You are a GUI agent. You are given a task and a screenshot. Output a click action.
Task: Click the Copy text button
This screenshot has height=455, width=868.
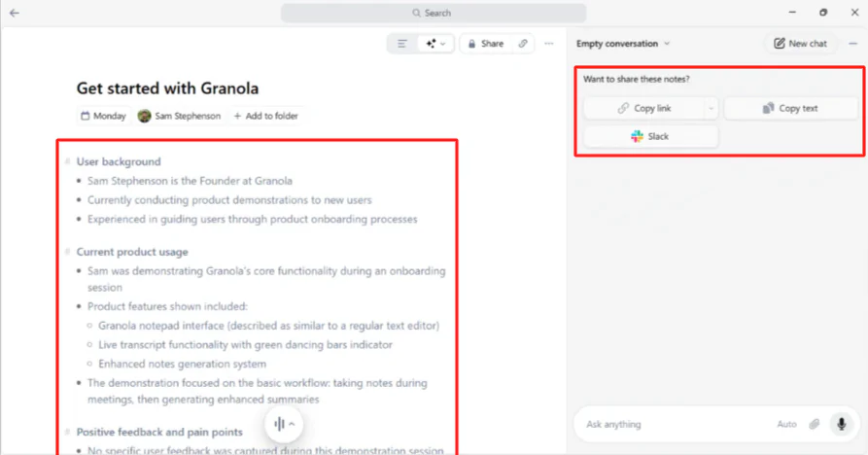coord(790,108)
